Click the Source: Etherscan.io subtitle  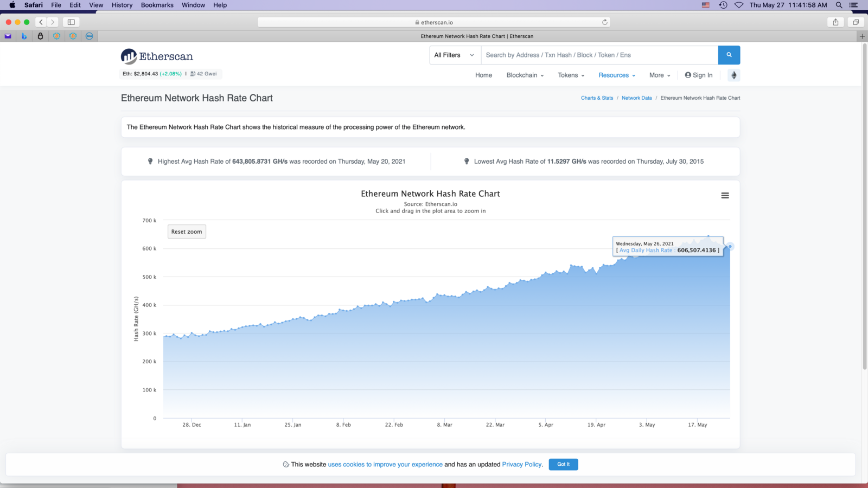pos(431,204)
